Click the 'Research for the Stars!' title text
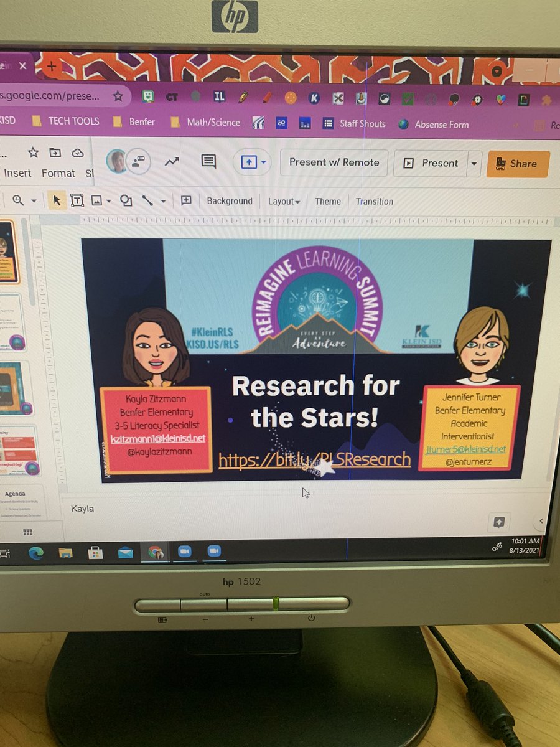Image resolution: width=560 pixels, height=747 pixels. [x=315, y=401]
